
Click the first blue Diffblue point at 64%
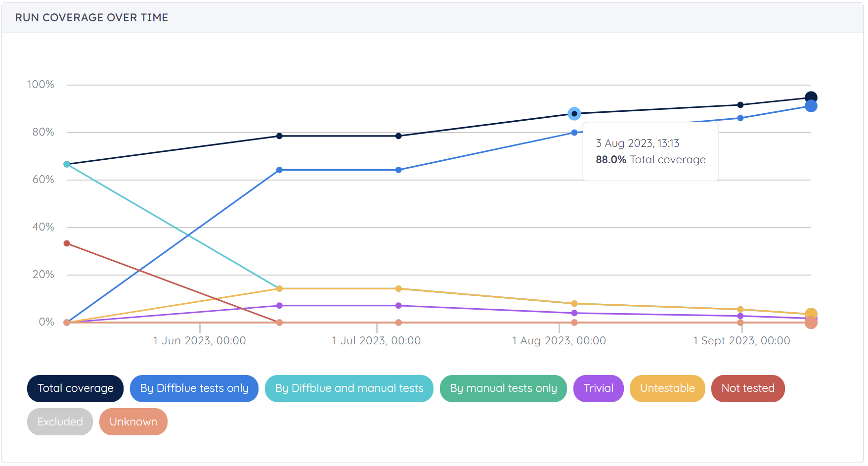279,170
